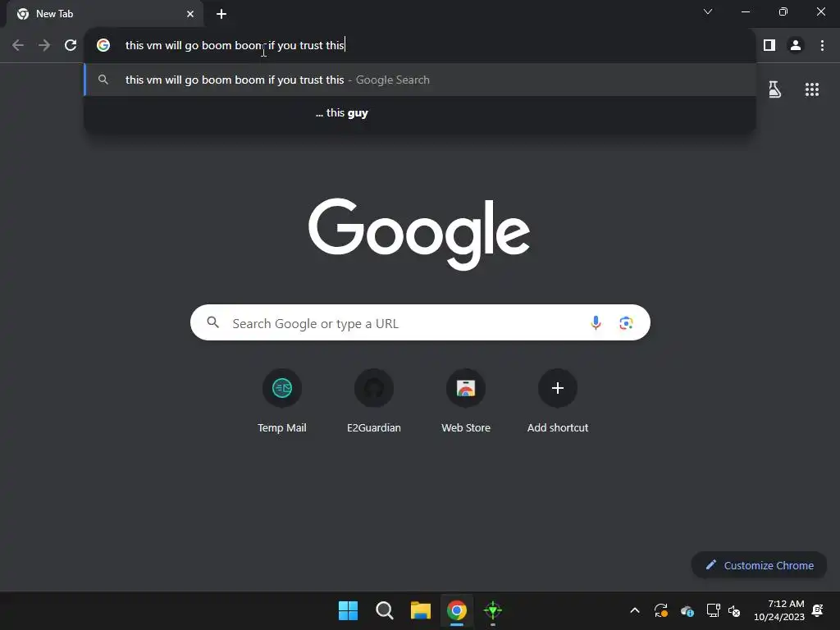Toggle the Chrome side panel
Screen dimensions: 840x630
769,45
